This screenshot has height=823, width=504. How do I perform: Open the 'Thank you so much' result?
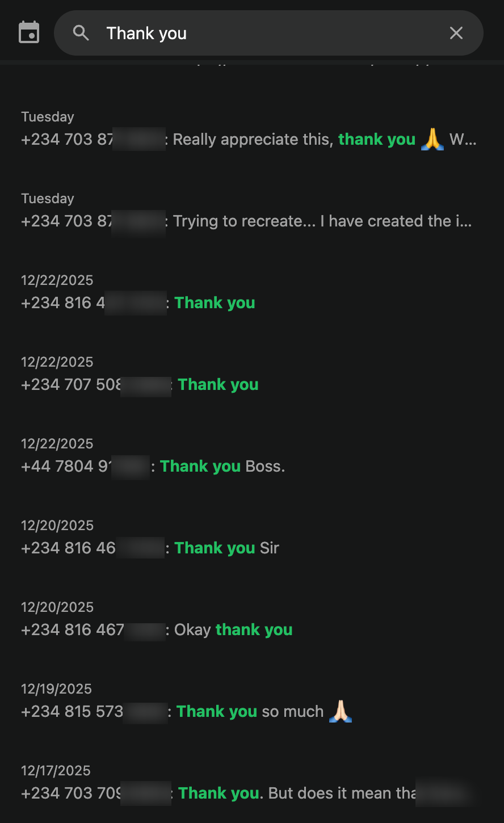click(250, 712)
